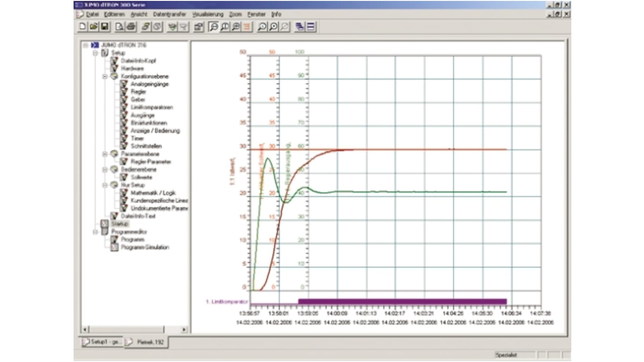The width and height of the screenshot is (644, 362).
Task: Collapse the Konfigurationsebene tree branch
Action: pos(105,76)
